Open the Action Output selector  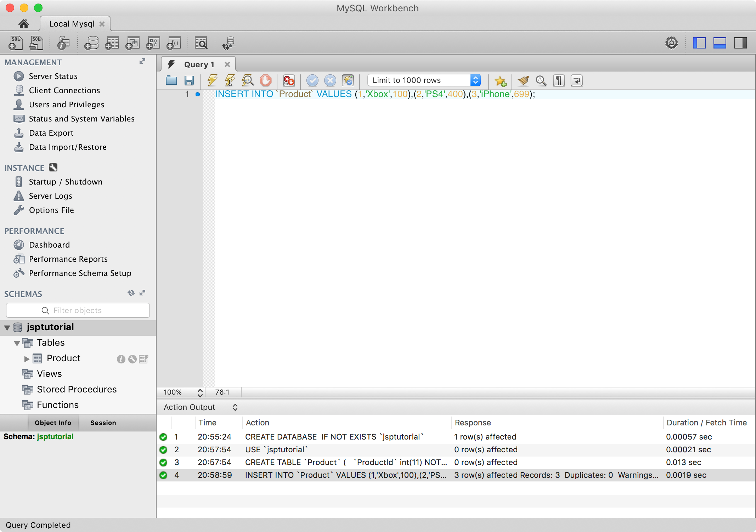pyautogui.click(x=201, y=407)
